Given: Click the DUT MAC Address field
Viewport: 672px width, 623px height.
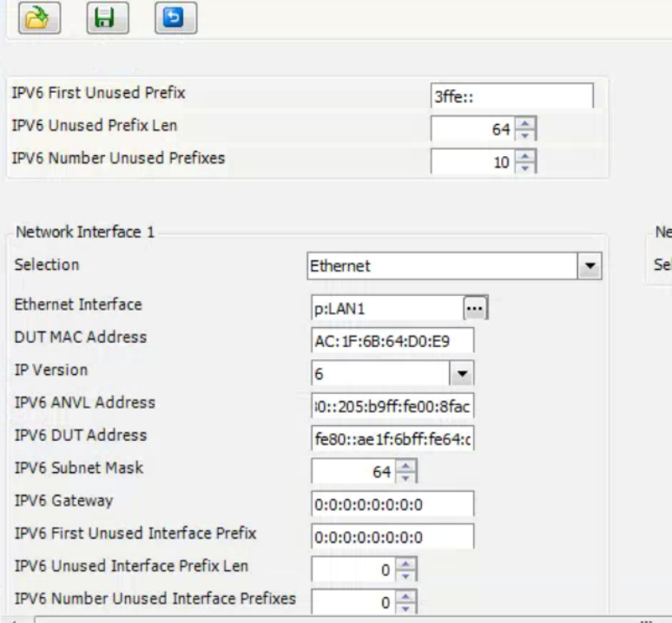Looking at the screenshot, I should (392, 339).
